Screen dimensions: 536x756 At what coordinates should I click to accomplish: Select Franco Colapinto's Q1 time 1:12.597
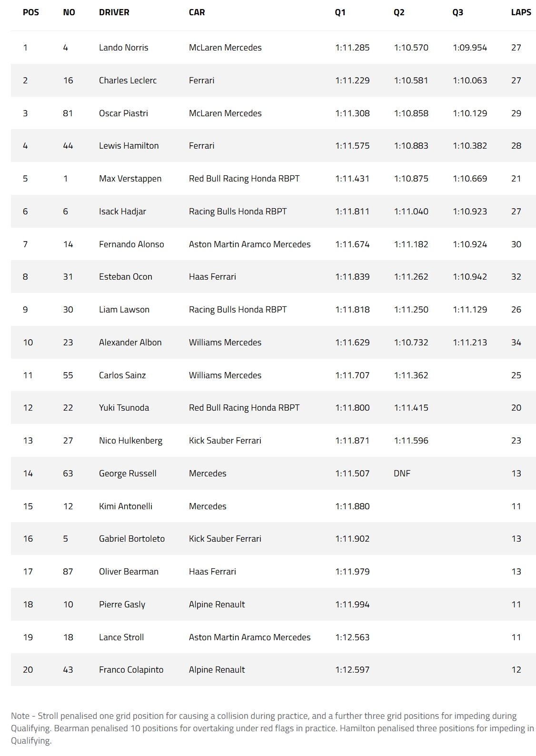pyautogui.click(x=352, y=670)
